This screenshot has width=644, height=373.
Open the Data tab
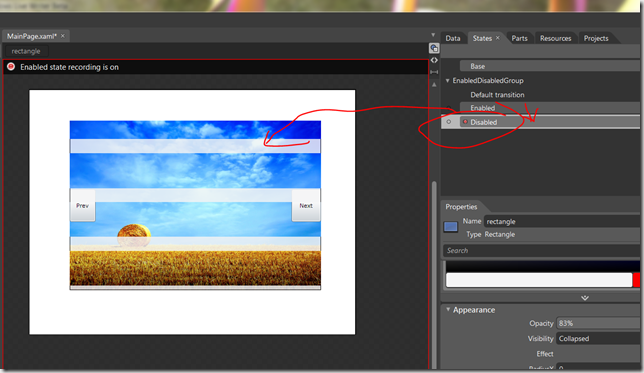coord(453,38)
